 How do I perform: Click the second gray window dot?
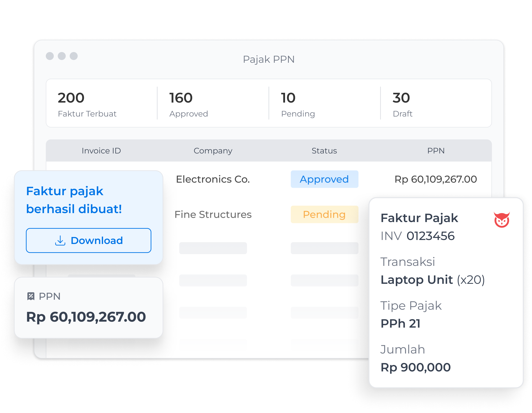pos(62,56)
